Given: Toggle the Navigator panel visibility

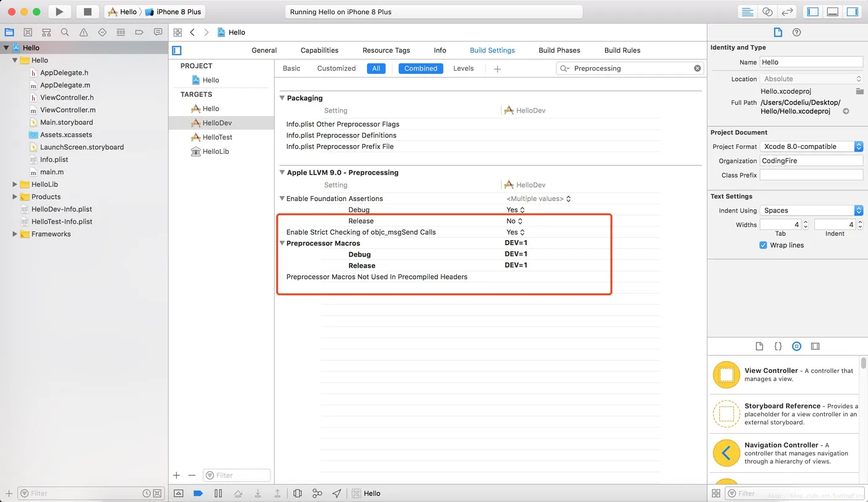Looking at the screenshot, I should tap(813, 12).
